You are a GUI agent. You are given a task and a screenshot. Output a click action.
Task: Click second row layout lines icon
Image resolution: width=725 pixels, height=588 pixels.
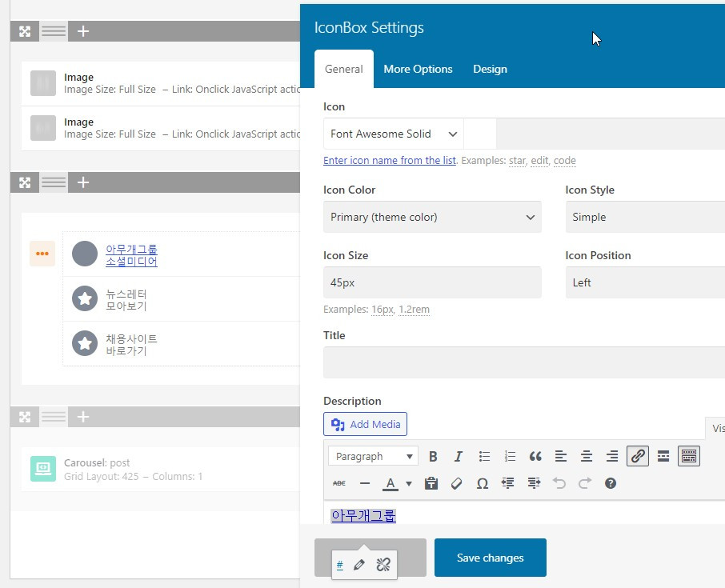(x=54, y=182)
